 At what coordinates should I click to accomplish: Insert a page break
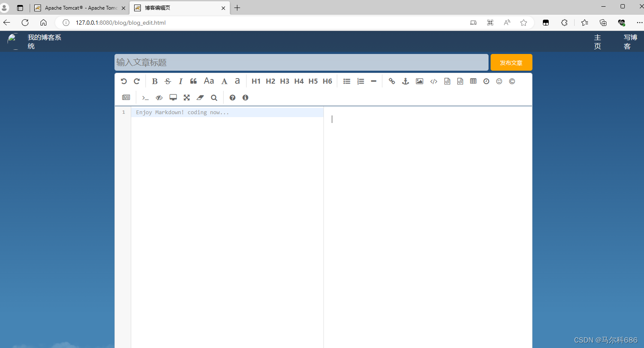126,97
